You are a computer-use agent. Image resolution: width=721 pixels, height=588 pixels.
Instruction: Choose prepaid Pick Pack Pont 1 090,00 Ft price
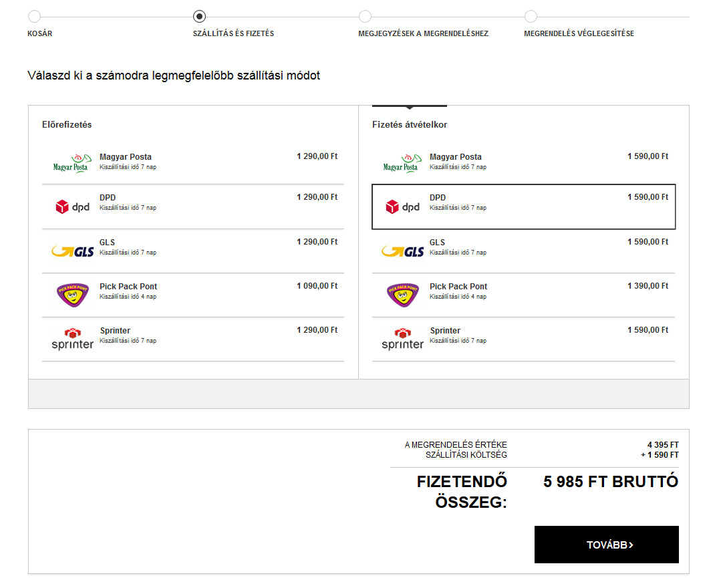pos(317,286)
